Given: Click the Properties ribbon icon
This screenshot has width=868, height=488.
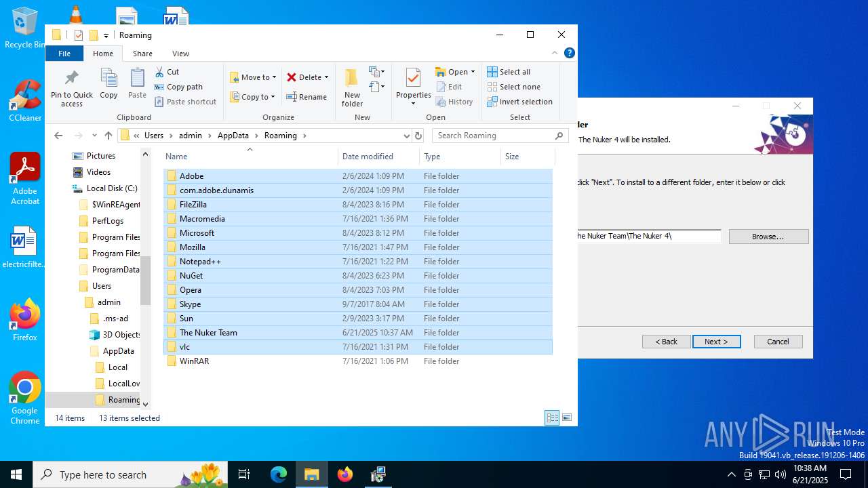Looking at the screenshot, I should point(413,78).
